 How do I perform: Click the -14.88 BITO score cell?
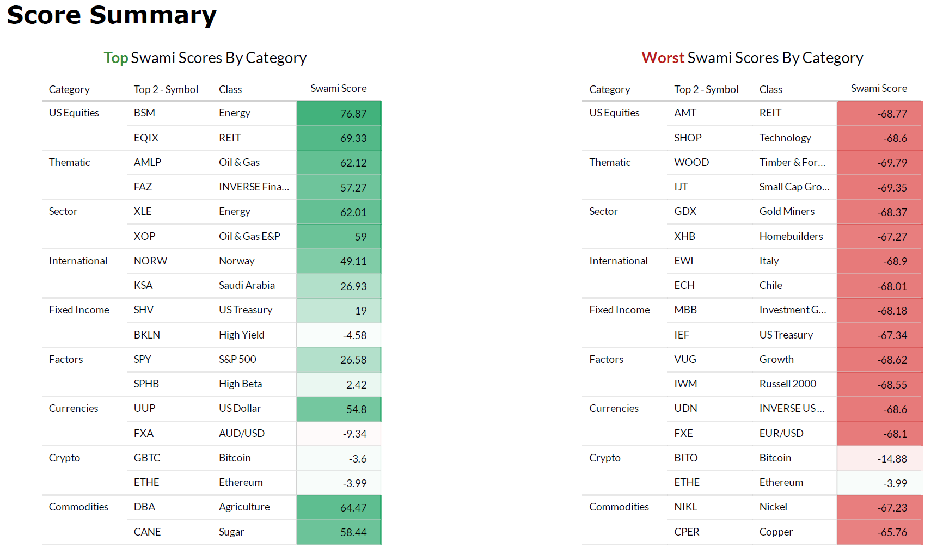click(x=879, y=458)
